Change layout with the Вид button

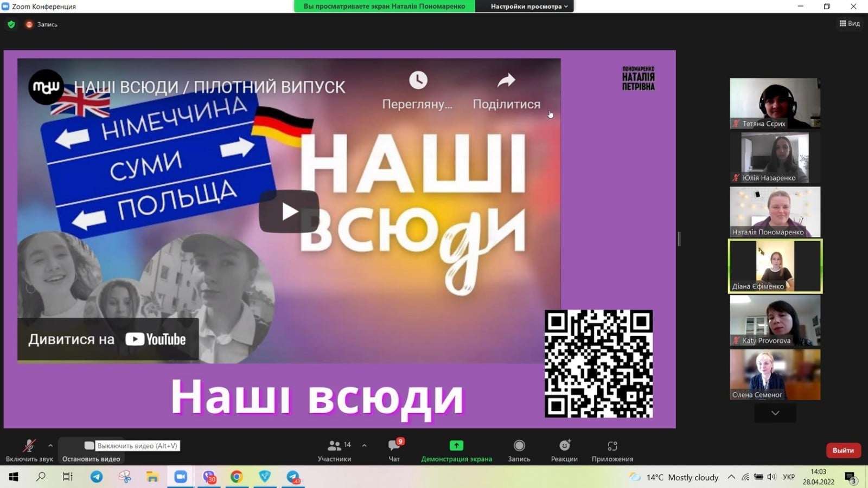tap(850, 23)
